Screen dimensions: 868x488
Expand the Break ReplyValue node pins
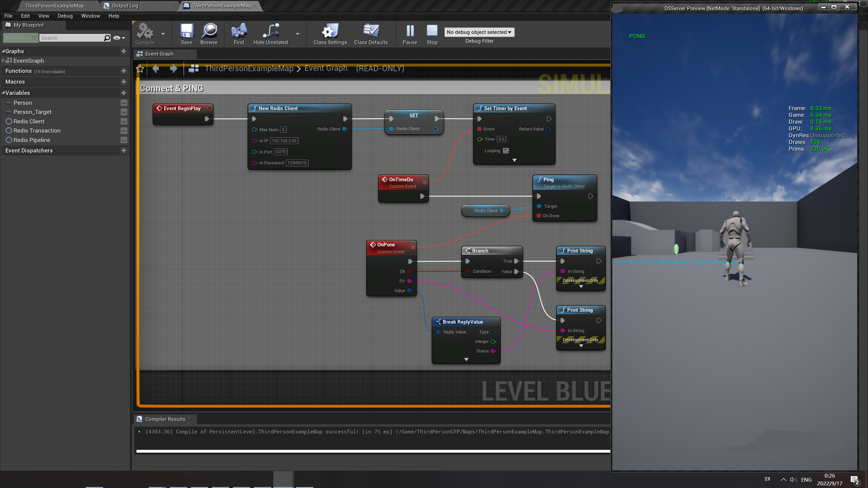[x=466, y=360]
